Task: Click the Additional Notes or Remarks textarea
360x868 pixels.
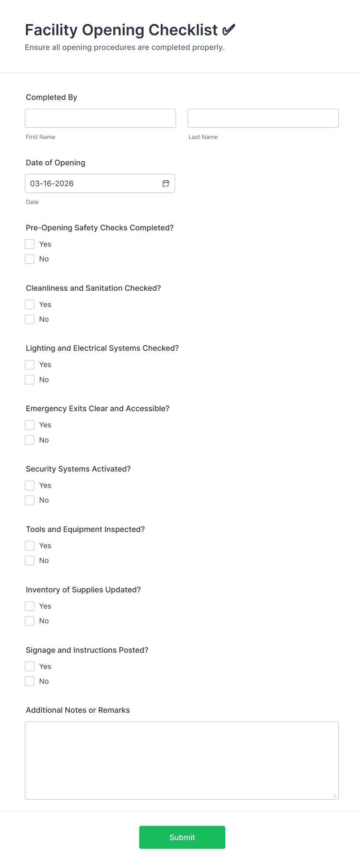Action: [x=182, y=760]
